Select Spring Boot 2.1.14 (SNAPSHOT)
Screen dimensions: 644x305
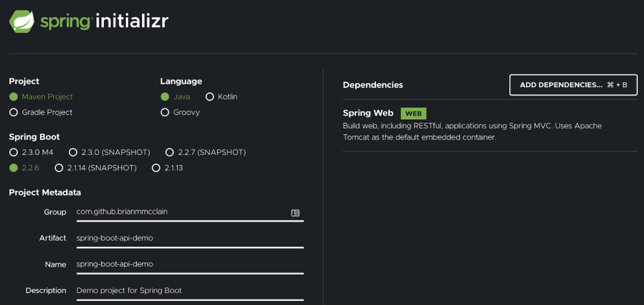(x=59, y=168)
